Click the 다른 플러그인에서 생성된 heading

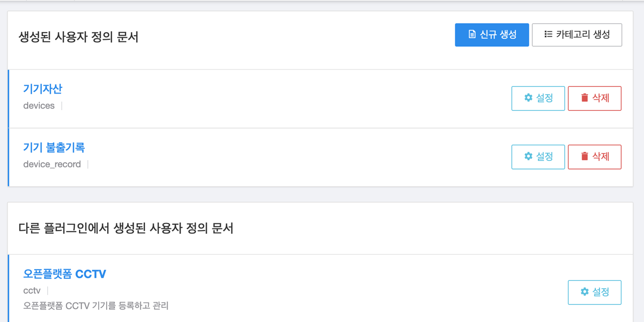coord(126,228)
